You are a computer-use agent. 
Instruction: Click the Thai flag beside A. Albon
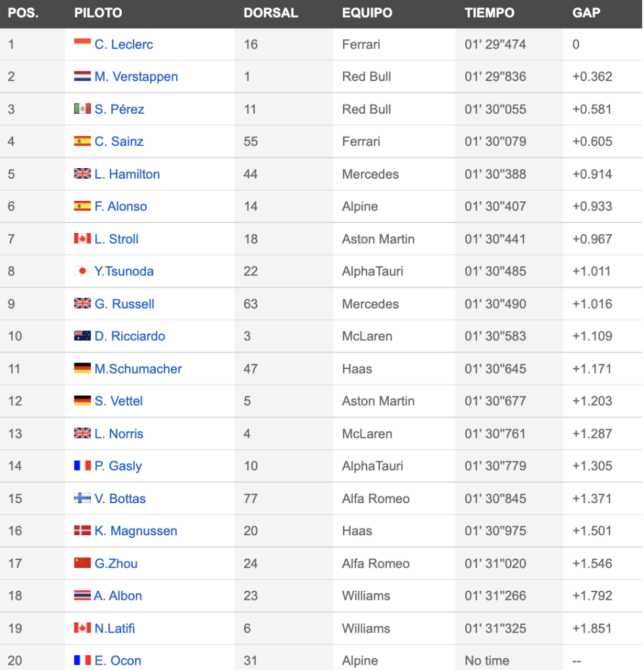click(x=82, y=595)
